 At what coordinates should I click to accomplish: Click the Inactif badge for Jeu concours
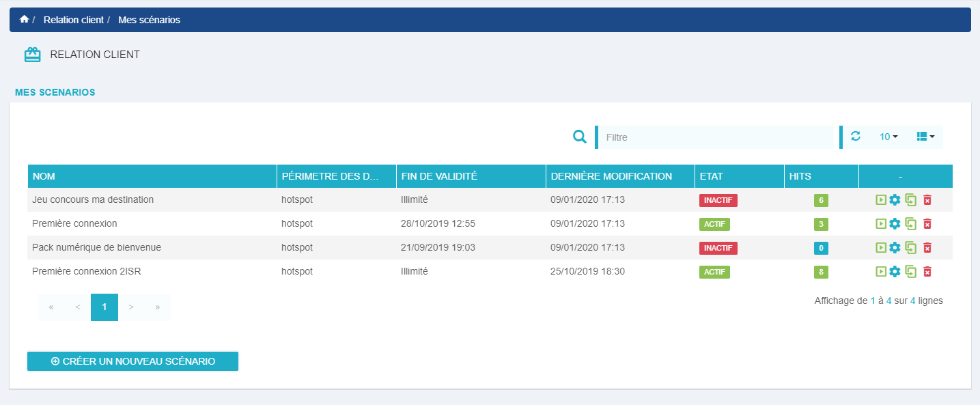(x=718, y=200)
